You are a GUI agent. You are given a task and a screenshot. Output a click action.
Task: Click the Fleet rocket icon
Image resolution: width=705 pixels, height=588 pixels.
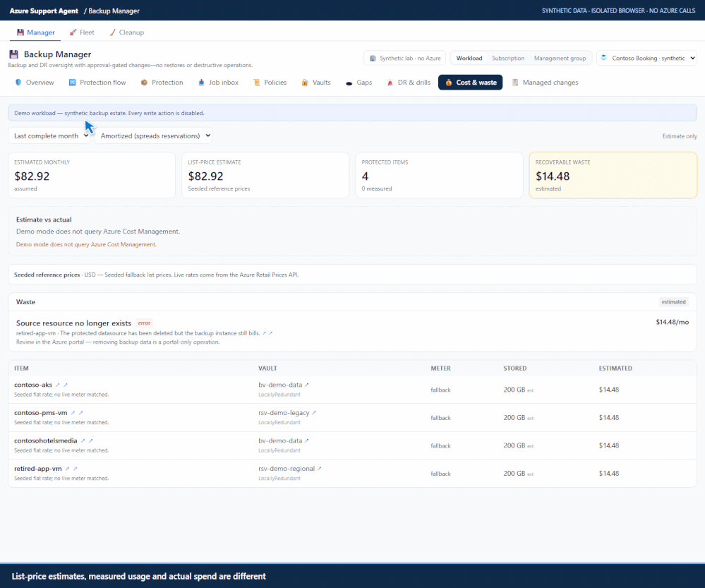tap(73, 32)
